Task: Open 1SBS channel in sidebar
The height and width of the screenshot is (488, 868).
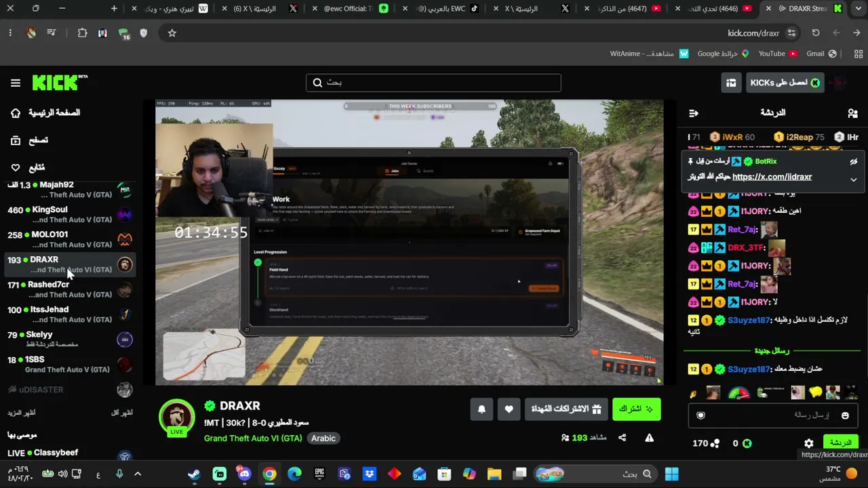Action: (70, 365)
